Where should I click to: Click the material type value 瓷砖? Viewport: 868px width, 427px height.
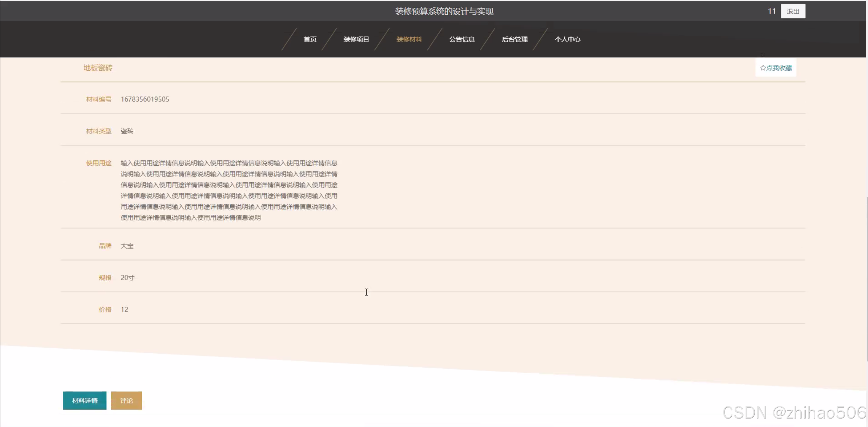tap(127, 131)
